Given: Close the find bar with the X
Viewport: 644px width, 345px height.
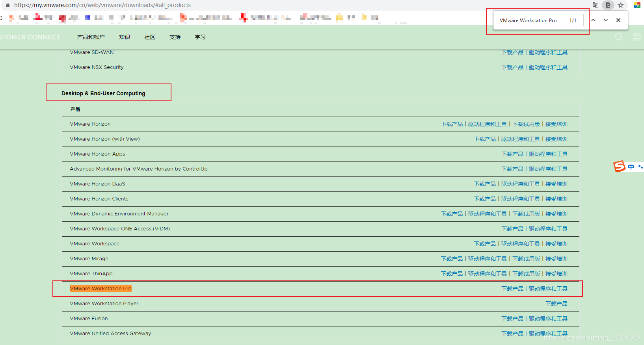Looking at the screenshot, I should point(618,20).
